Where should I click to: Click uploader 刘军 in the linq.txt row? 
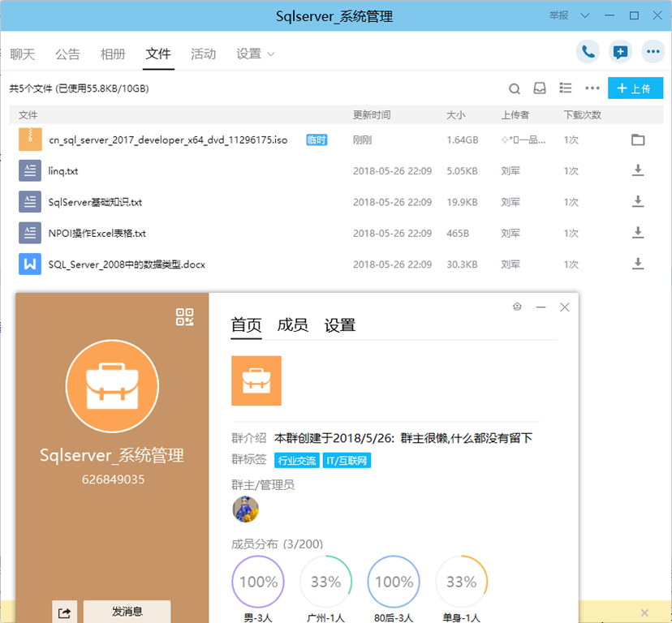[x=510, y=171]
